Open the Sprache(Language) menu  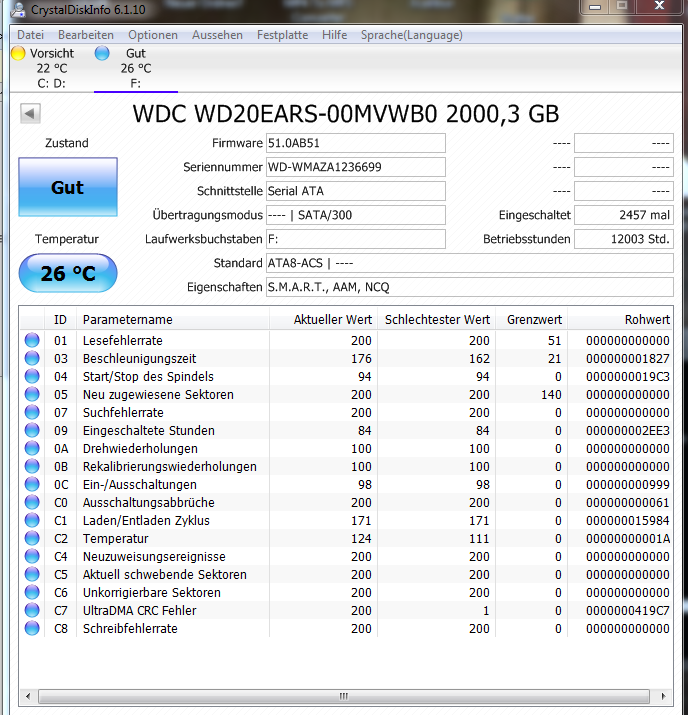411,35
